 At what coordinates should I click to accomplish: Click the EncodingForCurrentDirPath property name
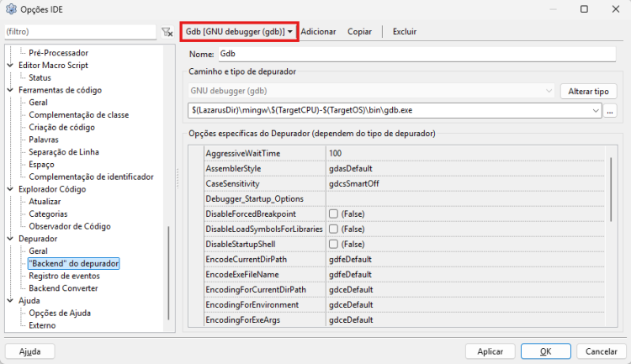point(256,289)
